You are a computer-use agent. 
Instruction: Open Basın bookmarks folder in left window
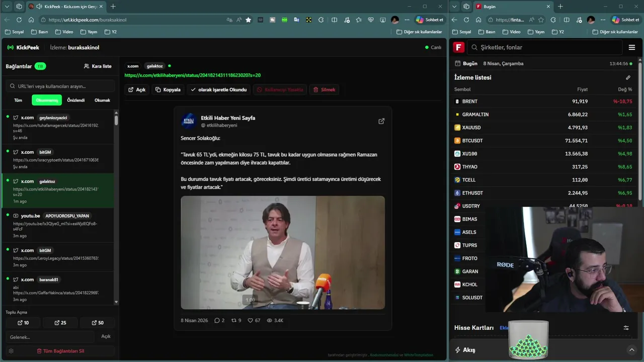pyautogui.click(x=39, y=32)
